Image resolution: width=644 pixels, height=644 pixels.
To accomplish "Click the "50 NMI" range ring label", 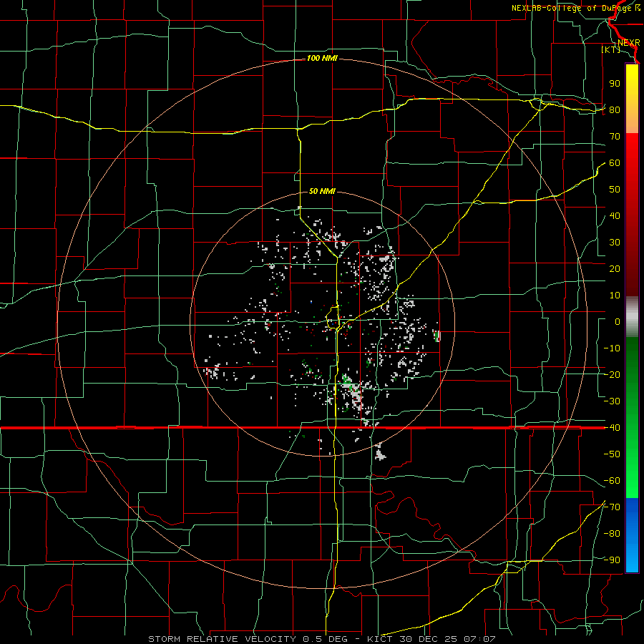I will click(x=322, y=191).
